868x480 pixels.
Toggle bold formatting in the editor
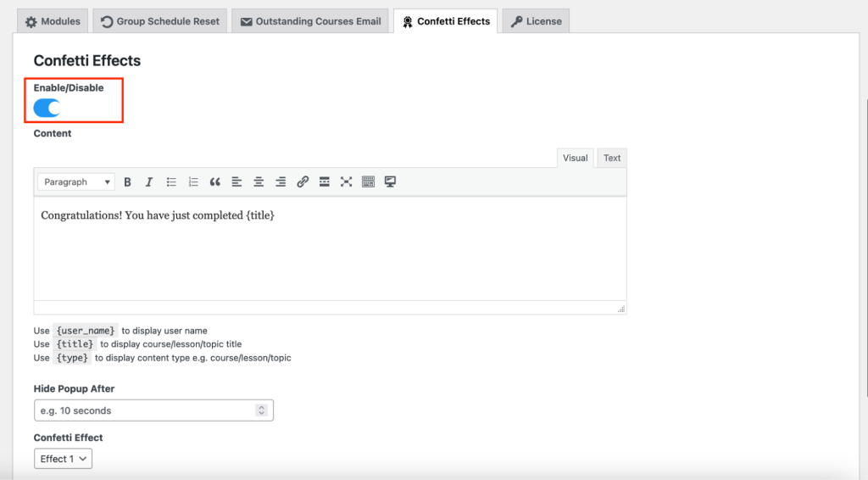point(128,181)
